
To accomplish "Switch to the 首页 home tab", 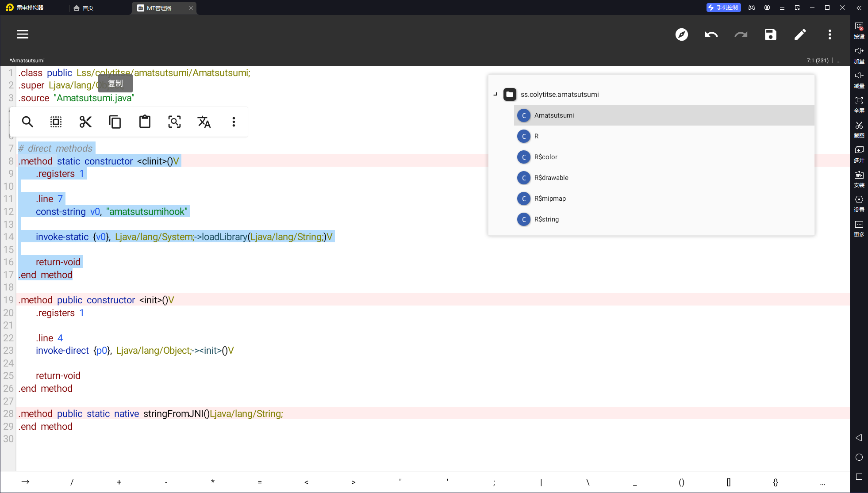I will pyautogui.click(x=84, y=8).
